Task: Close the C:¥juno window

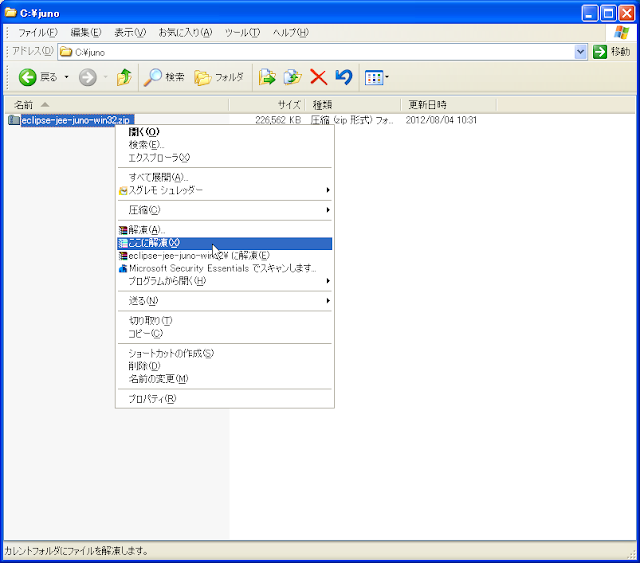Action: click(x=627, y=13)
